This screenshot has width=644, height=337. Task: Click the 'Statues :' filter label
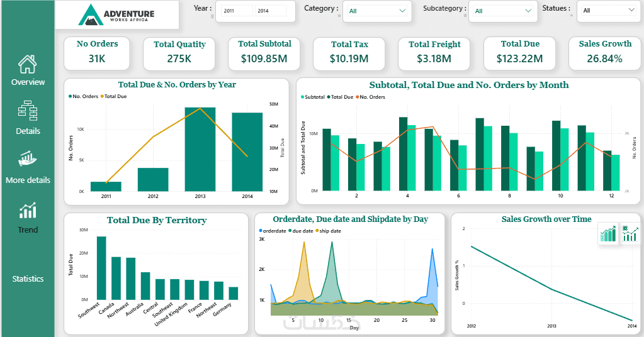[556, 8]
